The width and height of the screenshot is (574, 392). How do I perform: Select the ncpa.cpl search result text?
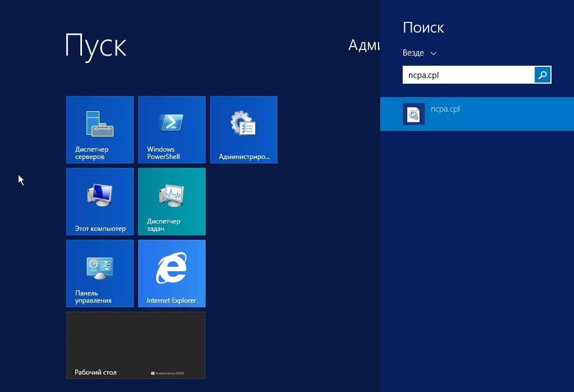click(x=445, y=109)
